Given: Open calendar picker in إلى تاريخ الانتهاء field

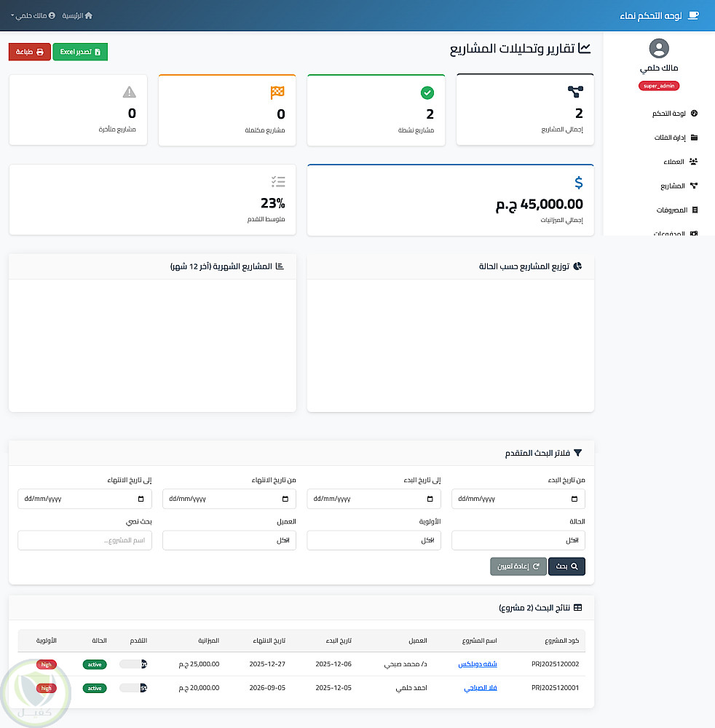Looking at the screenshot, I should point(141,499).
